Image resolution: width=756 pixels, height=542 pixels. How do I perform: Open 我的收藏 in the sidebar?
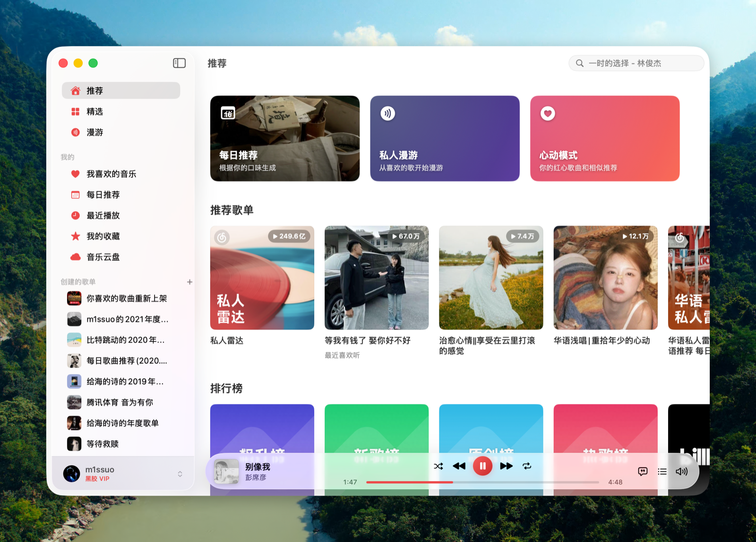point(121,236)
